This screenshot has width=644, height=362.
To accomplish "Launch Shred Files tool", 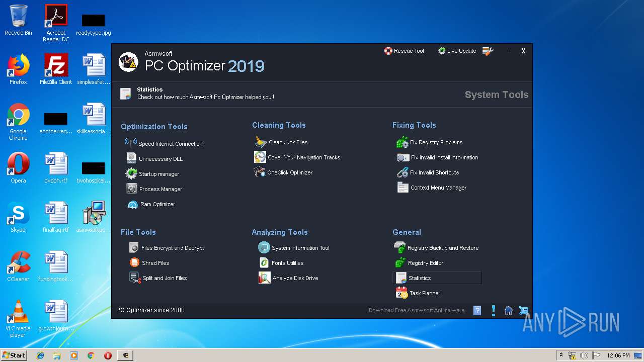I will point(149,263).
